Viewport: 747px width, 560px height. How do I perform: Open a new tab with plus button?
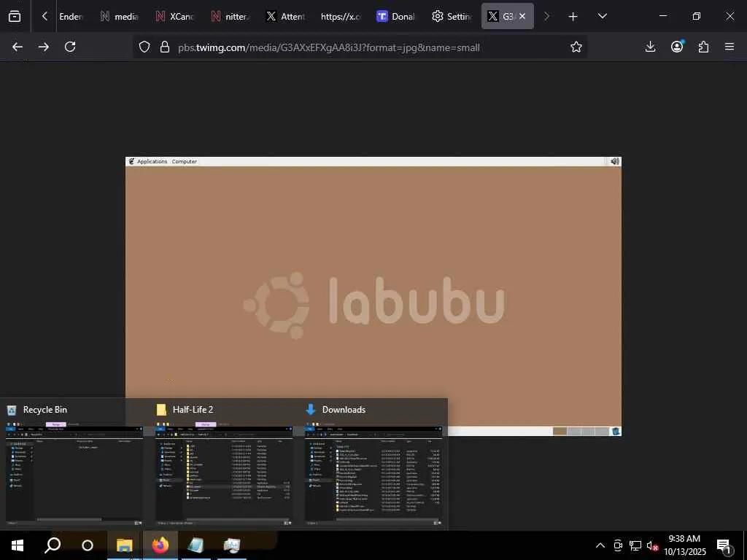coord(573,17)
